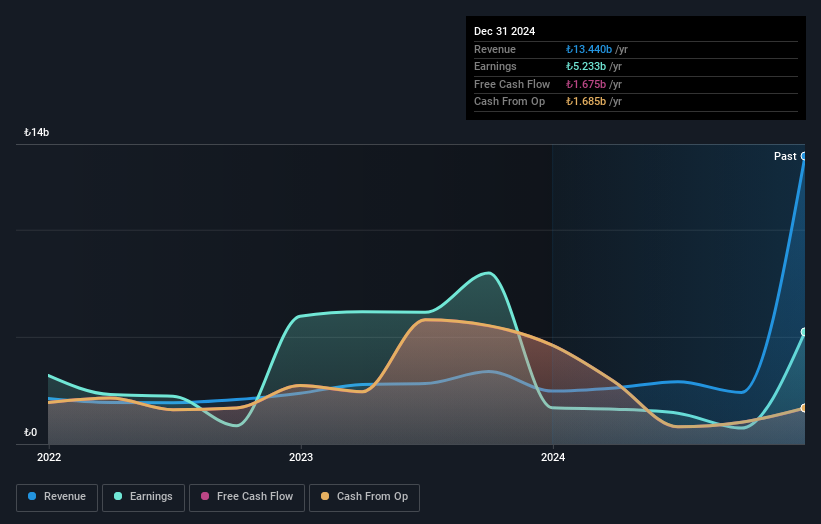Click the ₺14b y-axis label
Image resolution: width=821 pixels, height=524 pixels.
pos(36,132)
